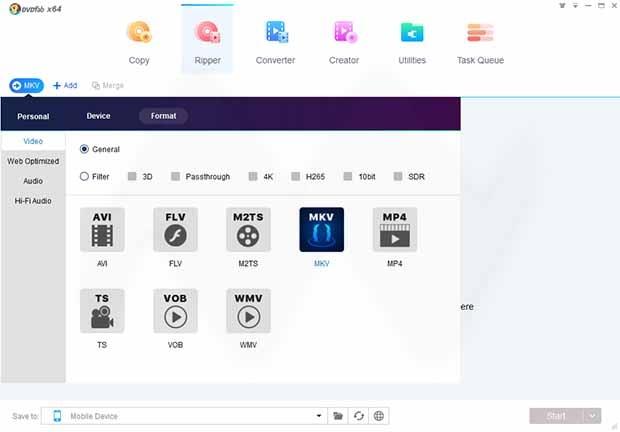Choose the FLV format icon
This screenshot has width=620, height=432.
pyautogui.click(x=175, y=230)
